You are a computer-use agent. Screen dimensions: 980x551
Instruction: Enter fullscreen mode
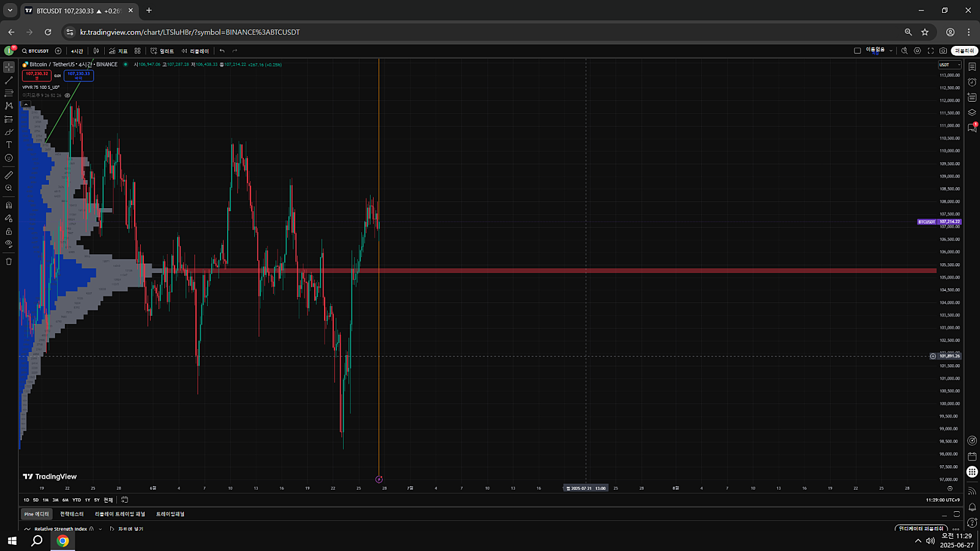point(930,51)
